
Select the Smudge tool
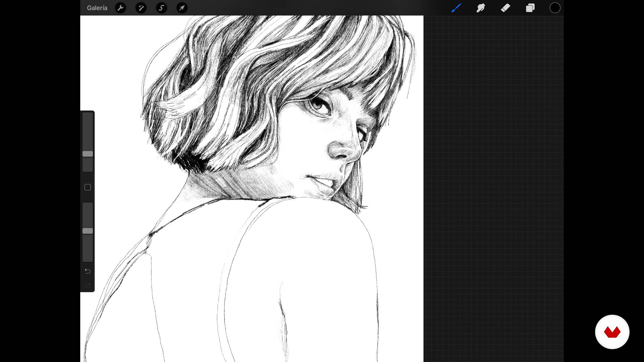pyautogui.click(x=481, y=8)
